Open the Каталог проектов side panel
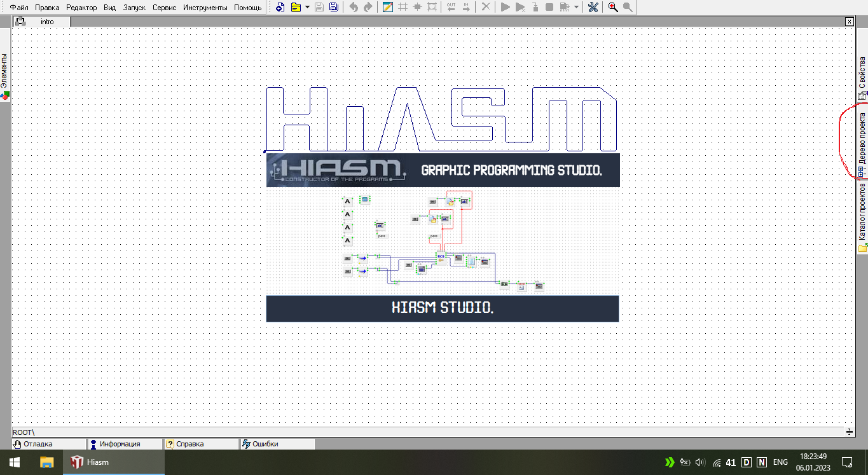The height and width of the screenshot is (475, 868). pos(862,217)
